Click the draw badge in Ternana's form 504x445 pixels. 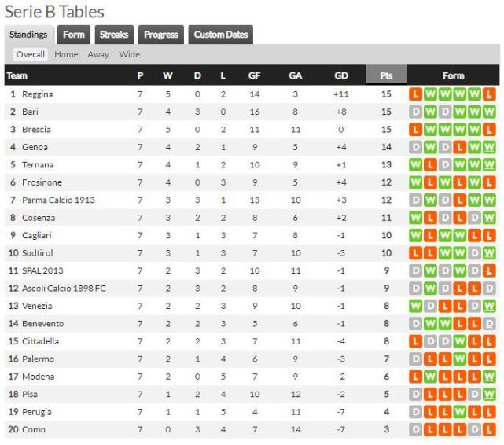point(446,165)
